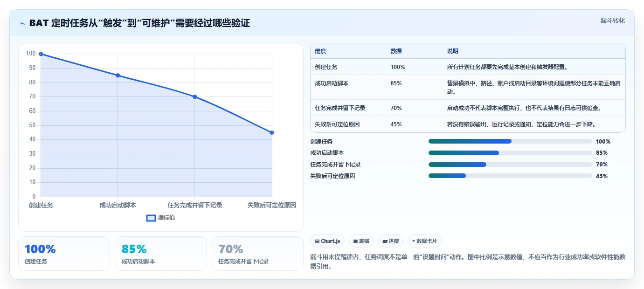Click the 任务完成并留下记录 progress bar
644x289 pixels.
510,165
